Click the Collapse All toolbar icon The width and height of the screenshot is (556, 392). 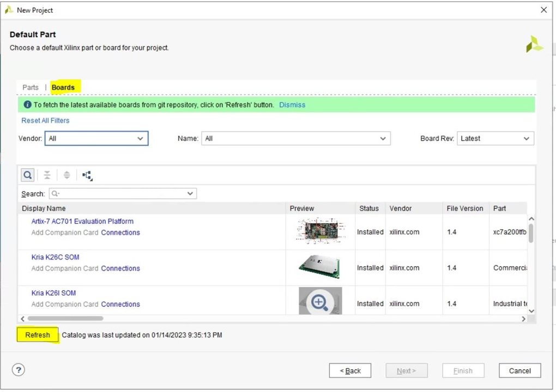coord(47,175)
